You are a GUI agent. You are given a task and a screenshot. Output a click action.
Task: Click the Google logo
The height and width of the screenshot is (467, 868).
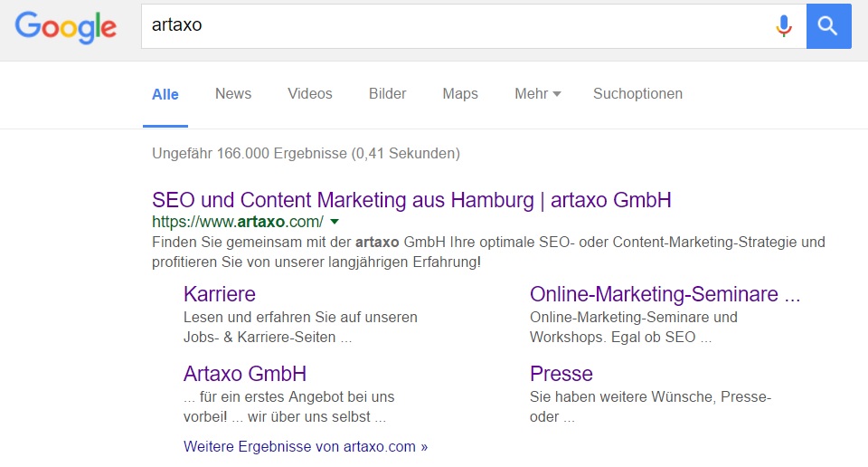(x=65, y=28)
